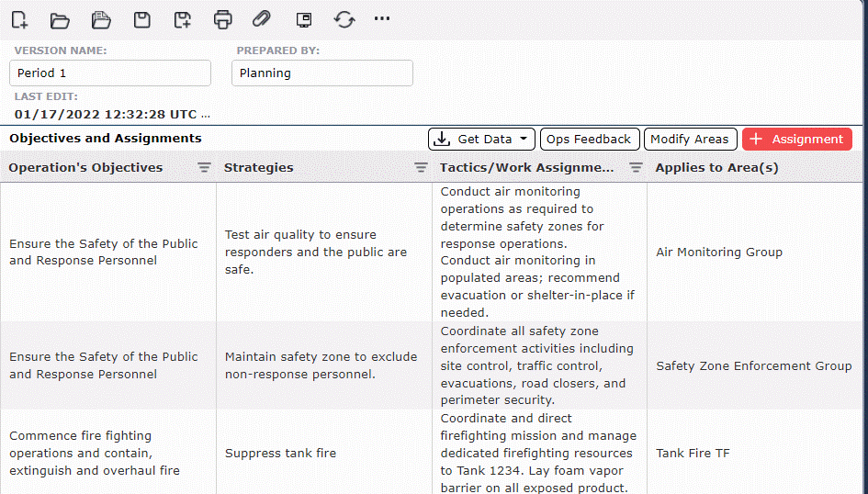Select the 'Conduct air monitoring operations' tactics cell
The image size is (868, 494).
(539, 253)
